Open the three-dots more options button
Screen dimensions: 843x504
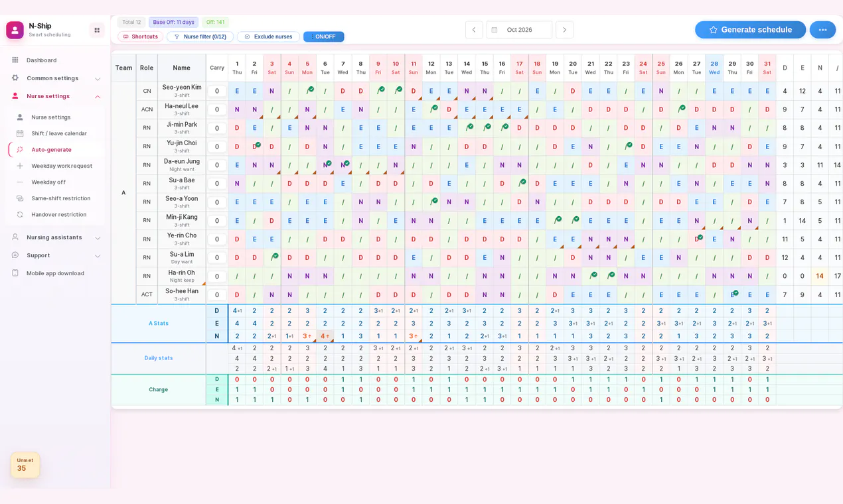tap(822, 30)
